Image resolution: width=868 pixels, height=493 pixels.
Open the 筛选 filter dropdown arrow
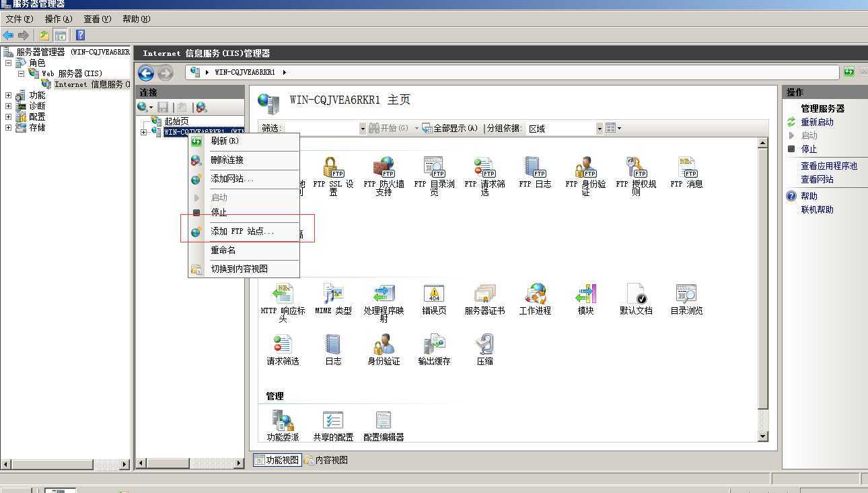tap(362, 128)
